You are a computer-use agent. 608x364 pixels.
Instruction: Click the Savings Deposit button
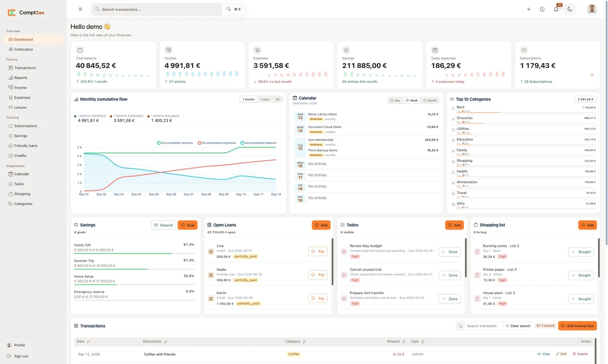tap(163, 225)
